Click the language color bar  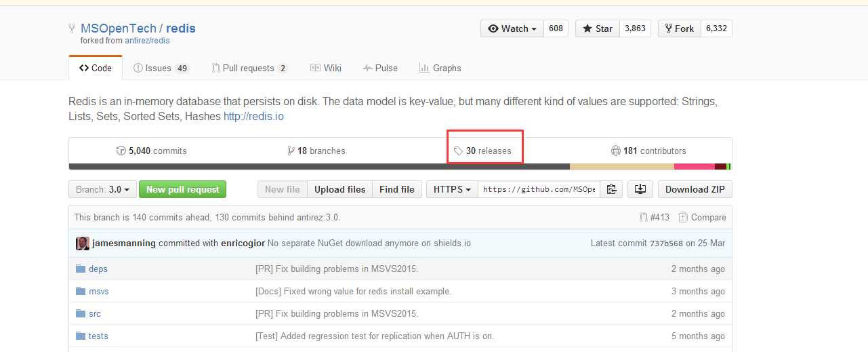(400, 167)
